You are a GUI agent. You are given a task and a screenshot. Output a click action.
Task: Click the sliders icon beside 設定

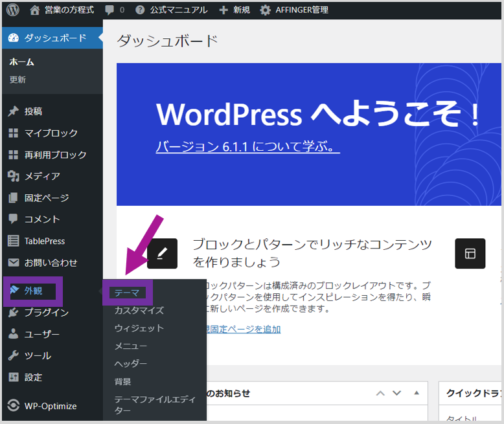click(x=13, y=377)
